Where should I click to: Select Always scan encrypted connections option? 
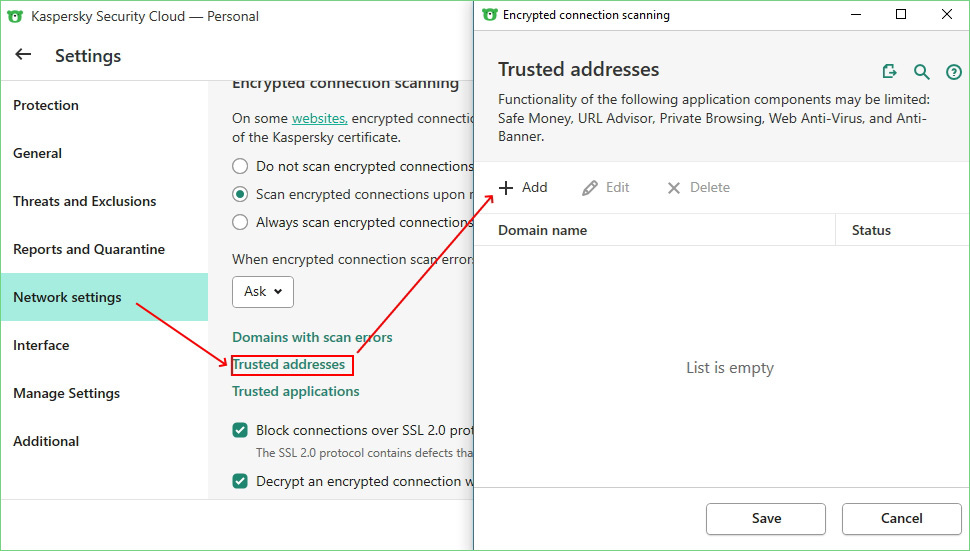[x=240, y=222]
